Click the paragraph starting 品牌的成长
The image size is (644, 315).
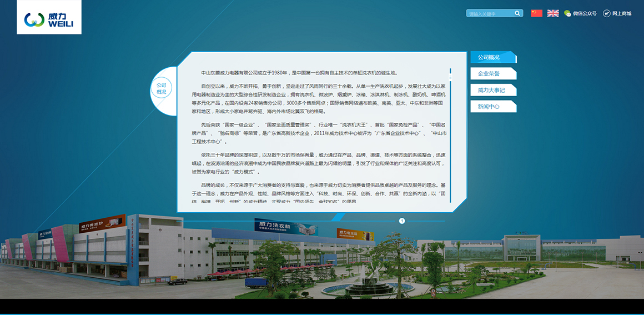point(319,192)
